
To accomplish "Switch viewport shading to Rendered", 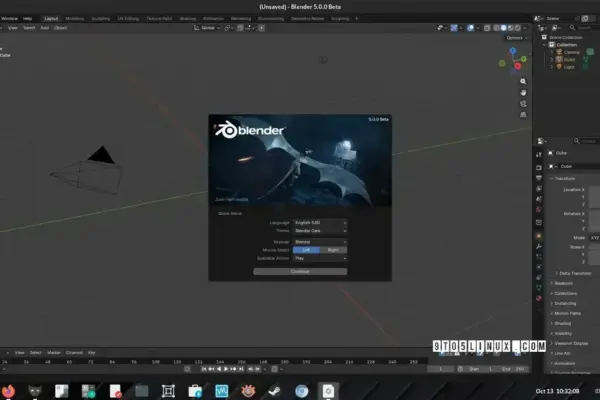I will [518, 28].
